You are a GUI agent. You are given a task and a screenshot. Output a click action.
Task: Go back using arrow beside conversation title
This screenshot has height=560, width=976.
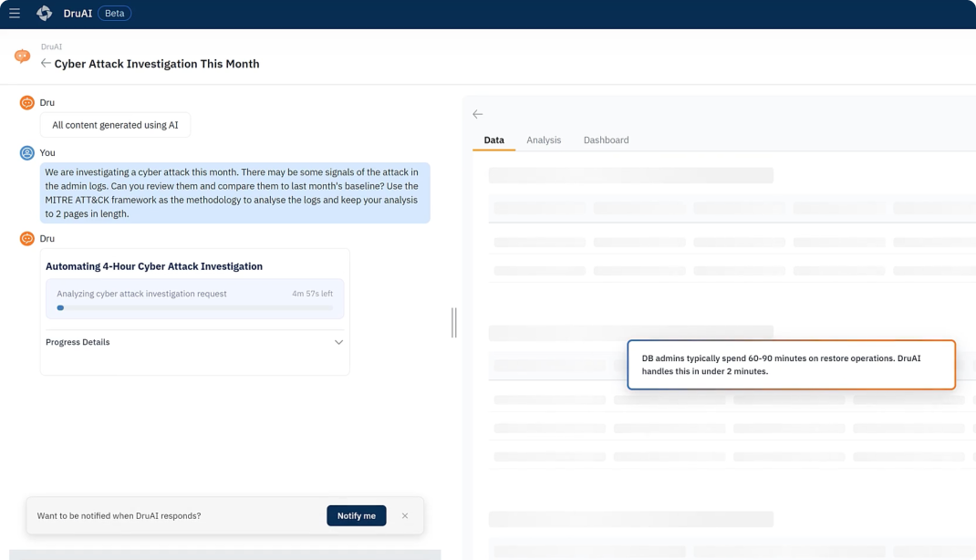(x=46, y=63)
